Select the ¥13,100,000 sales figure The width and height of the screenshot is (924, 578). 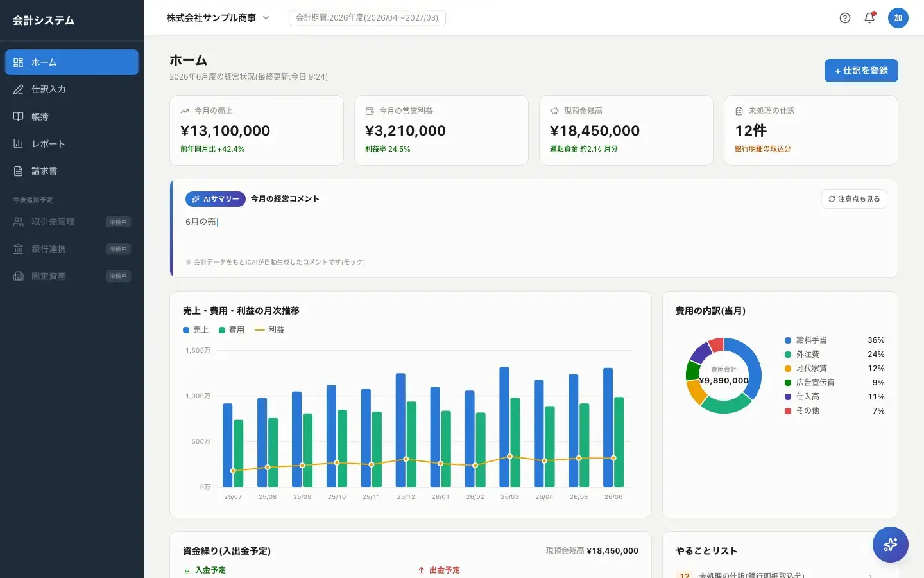click(225, 131)
